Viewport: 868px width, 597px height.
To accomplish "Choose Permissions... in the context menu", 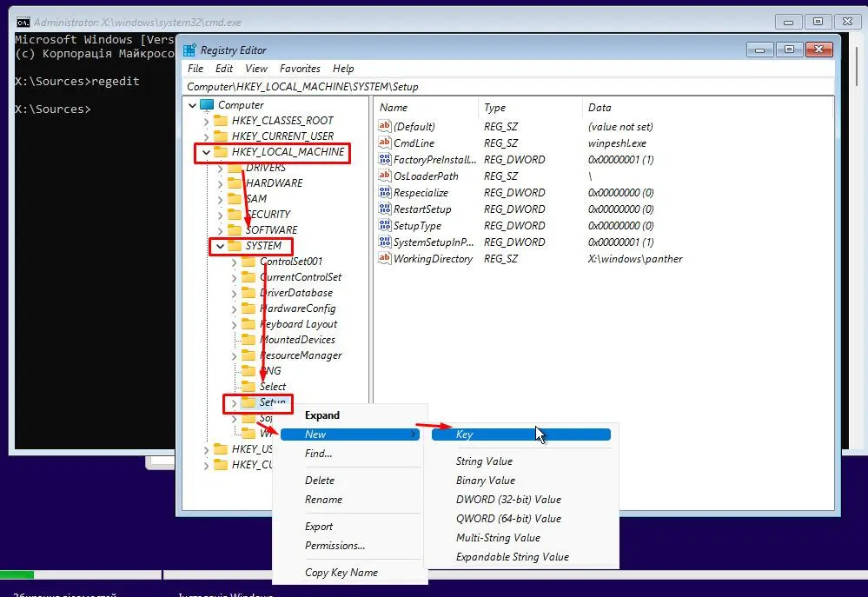I will 335,546.
